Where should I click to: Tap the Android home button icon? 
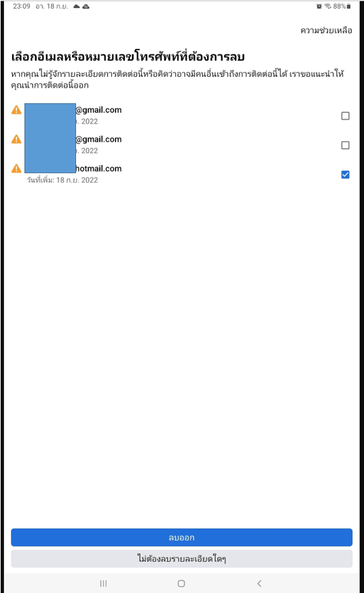(181, 583)
